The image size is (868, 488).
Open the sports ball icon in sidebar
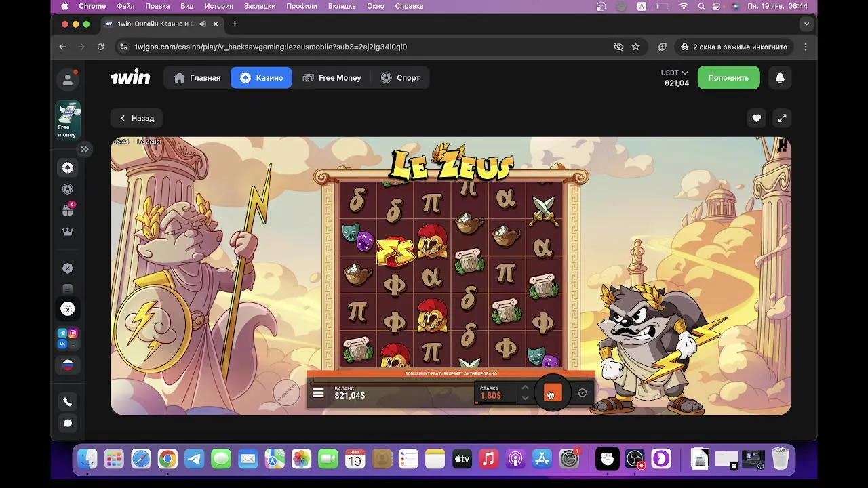[x=68, y=189]
